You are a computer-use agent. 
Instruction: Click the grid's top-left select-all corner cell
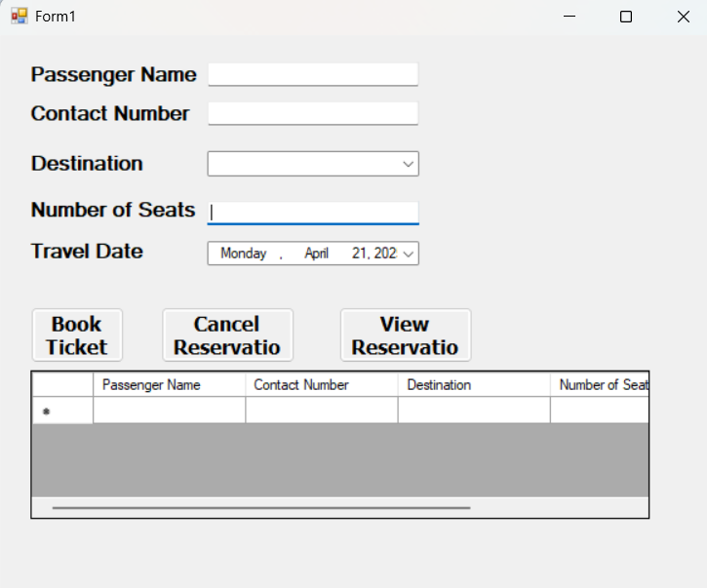62,385
